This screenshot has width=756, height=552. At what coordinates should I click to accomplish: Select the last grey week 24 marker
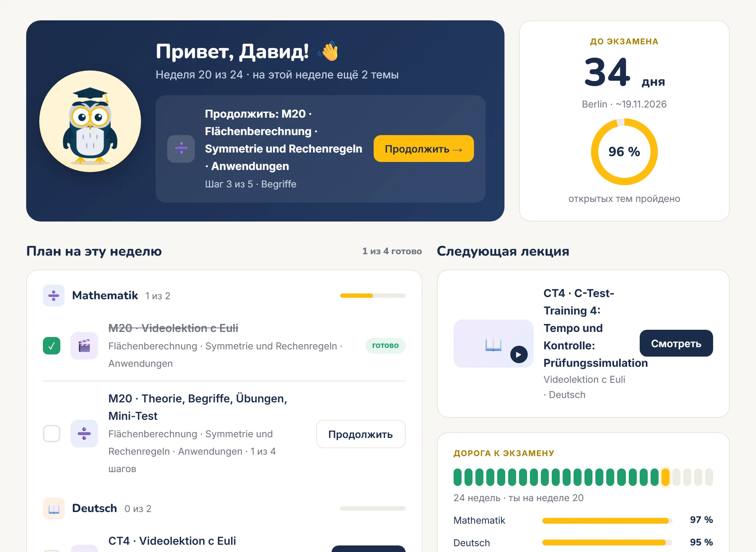point(709,477)
